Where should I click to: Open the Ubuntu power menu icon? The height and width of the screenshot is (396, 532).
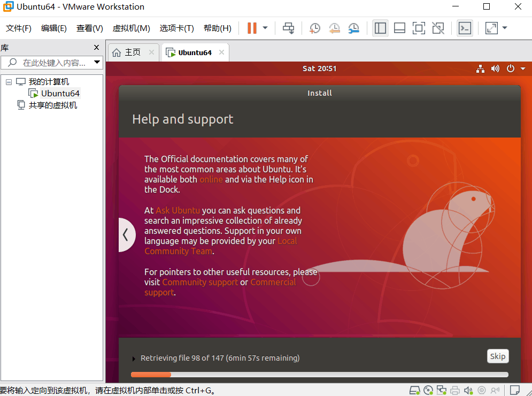coord(510,68)
